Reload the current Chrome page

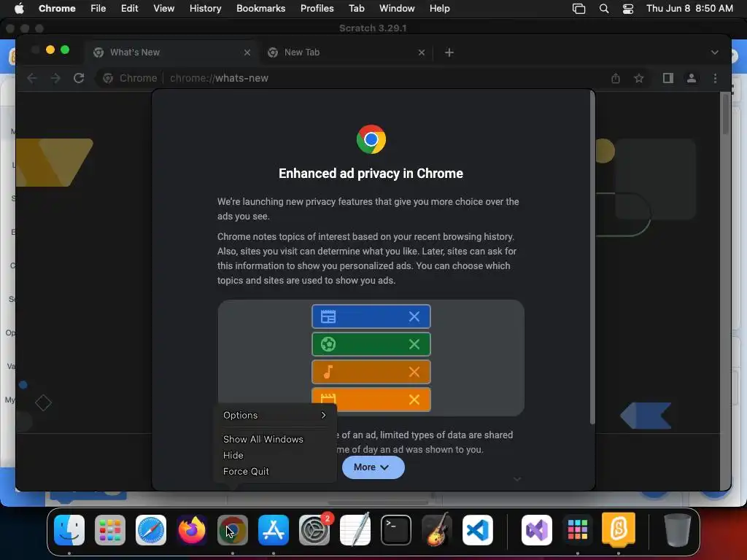point(79,78)
